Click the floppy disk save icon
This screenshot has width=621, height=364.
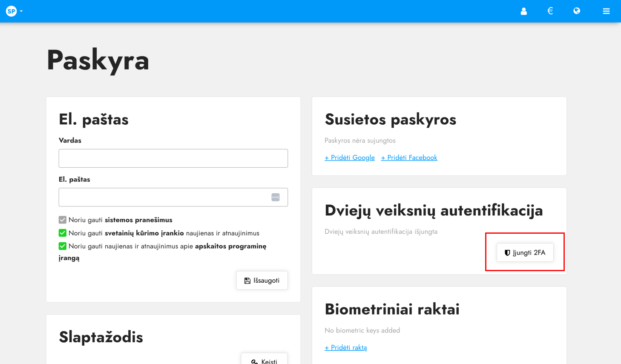click(x=247, y=280)
